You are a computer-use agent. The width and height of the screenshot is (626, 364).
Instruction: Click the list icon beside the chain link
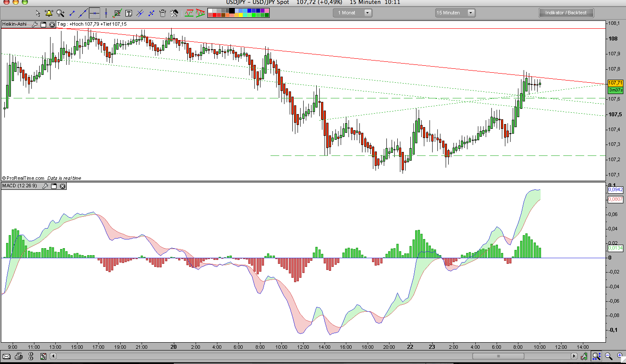(43, 357)
